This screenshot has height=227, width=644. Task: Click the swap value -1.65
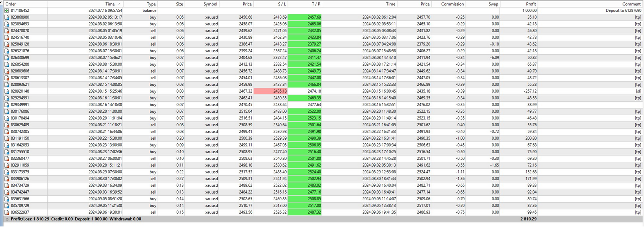493,165
